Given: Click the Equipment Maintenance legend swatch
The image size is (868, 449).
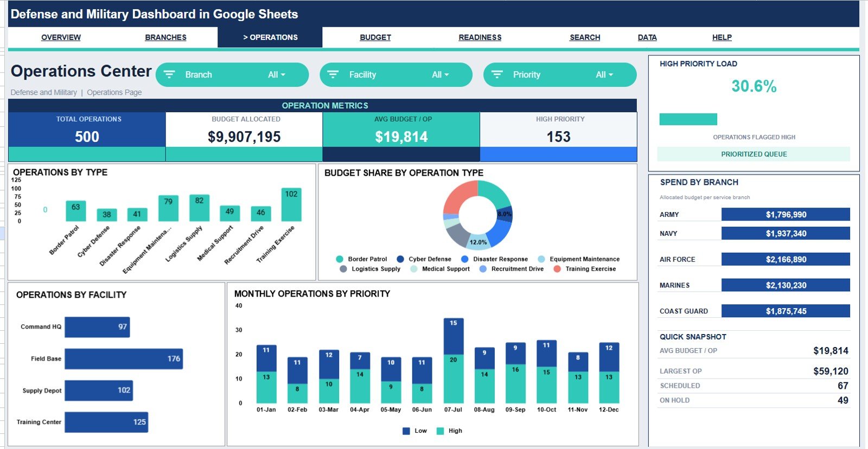Looking at the screenshot, I should click(x=541, y=259).
